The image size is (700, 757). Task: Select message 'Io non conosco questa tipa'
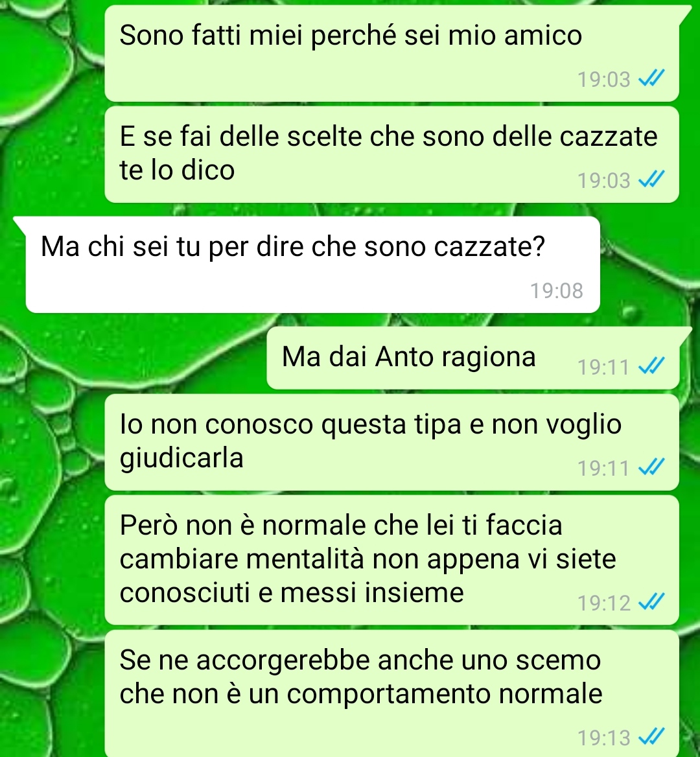pyautogui.click(x=392, y=442)
